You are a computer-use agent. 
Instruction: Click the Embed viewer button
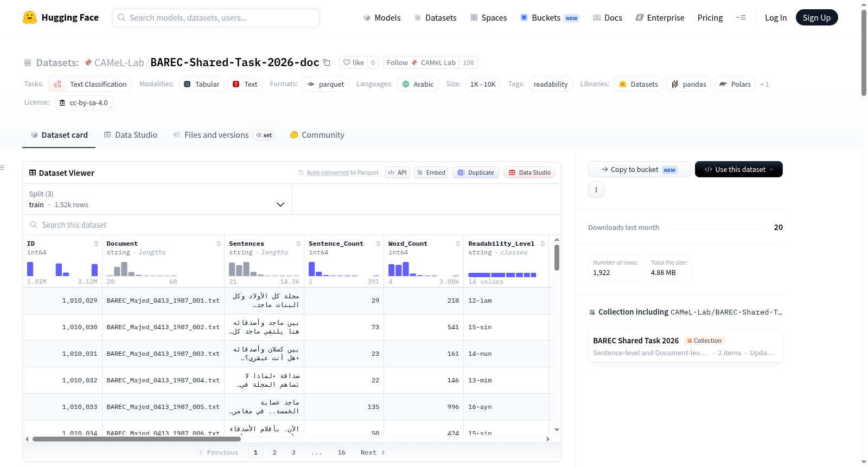pyautogui.click(x=431, y=172)
